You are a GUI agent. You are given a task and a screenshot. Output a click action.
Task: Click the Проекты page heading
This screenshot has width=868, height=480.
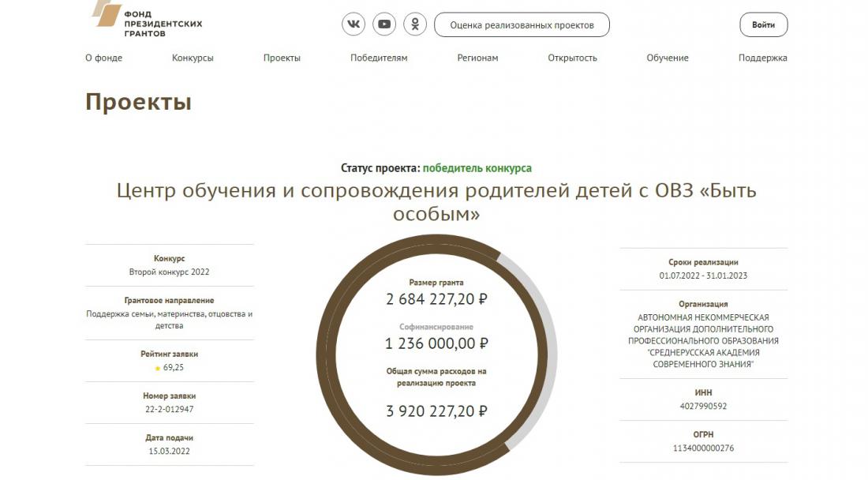click(x=138, y=102)
